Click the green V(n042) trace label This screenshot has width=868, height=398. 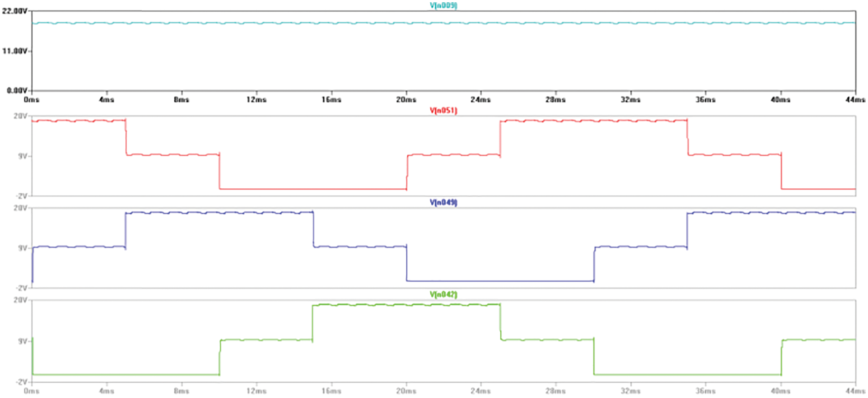(443, 294)
